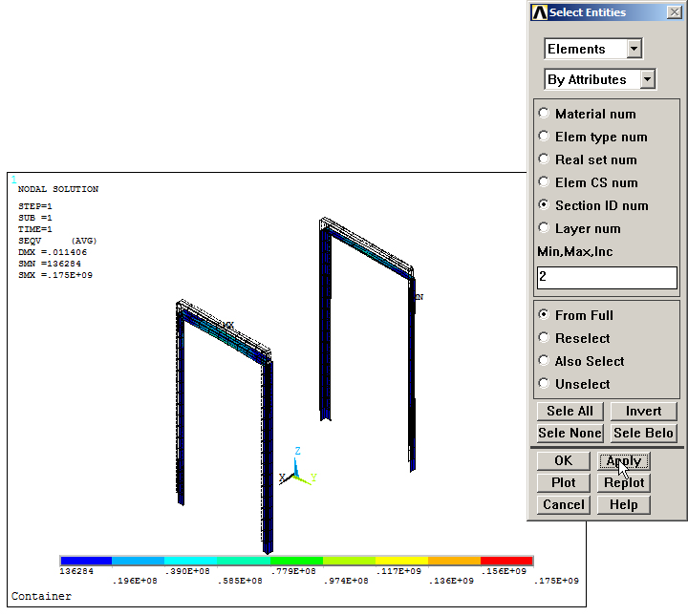Click the ANSYS logo icon in dialog title

539,12
